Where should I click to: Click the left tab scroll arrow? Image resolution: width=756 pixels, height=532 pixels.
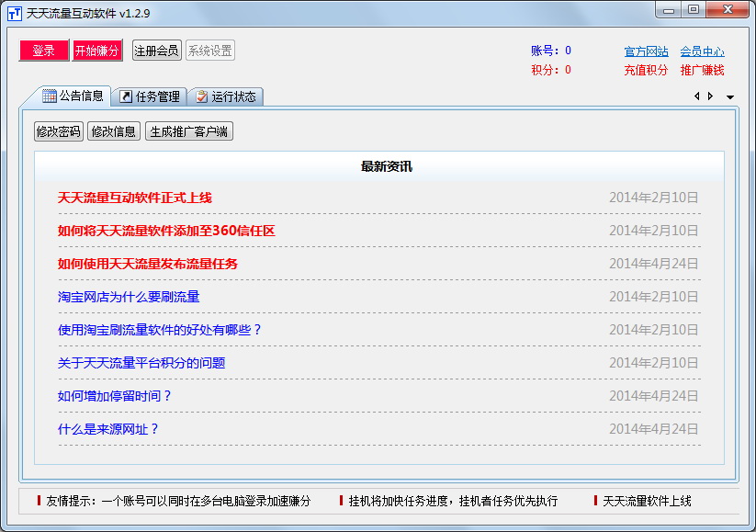click(696, 96)
